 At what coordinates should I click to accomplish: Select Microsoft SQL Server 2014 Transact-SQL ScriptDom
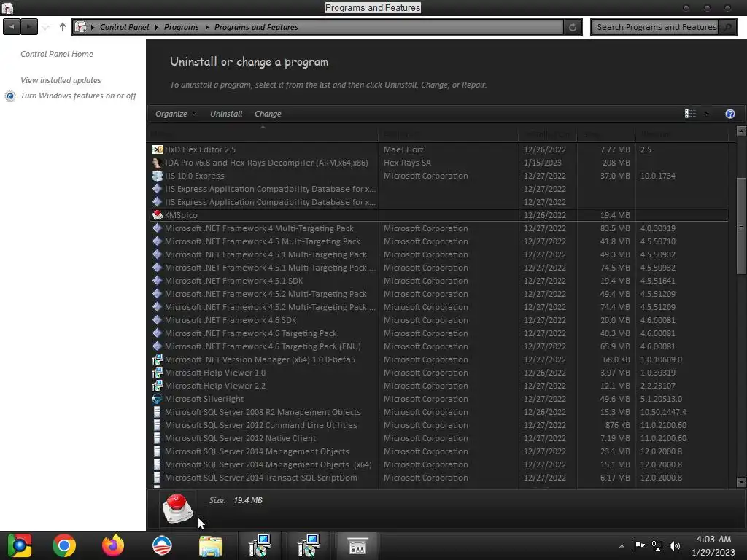coord(438,478)
